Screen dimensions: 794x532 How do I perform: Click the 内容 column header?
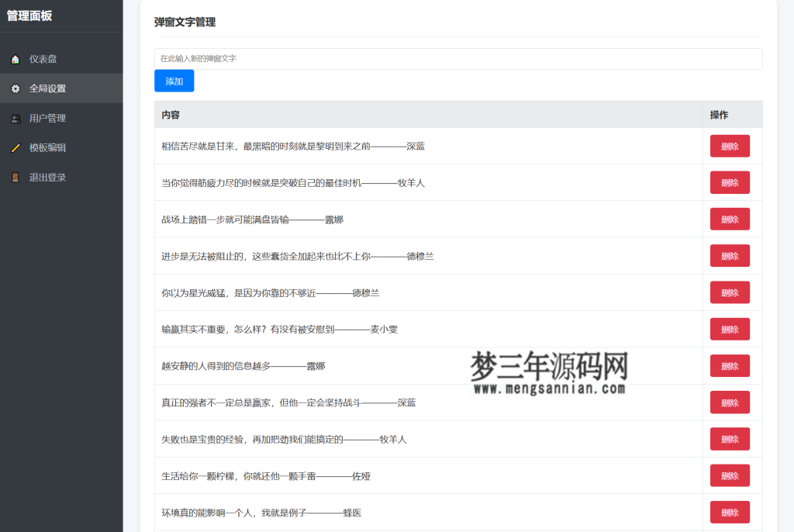[168, 114]
